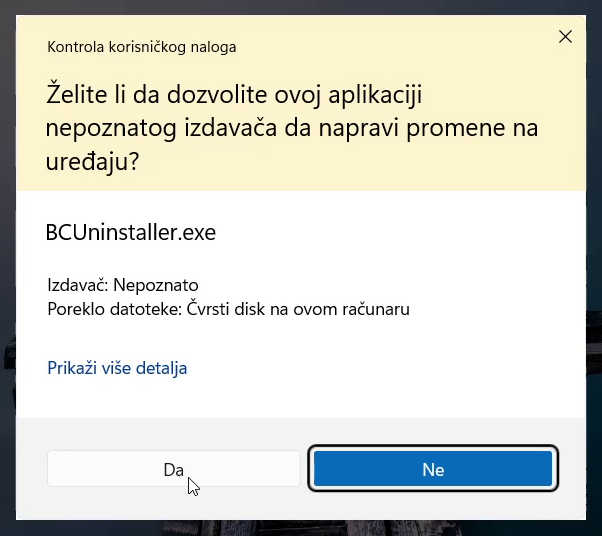The width and height of the screenshot is (602, 536).
Task: Click the word aplikaciji in the heading
Action: (376, 96)
